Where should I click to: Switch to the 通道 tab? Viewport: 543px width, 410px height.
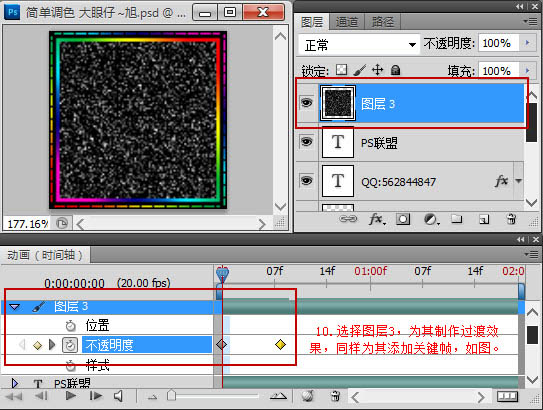[347, 23]
